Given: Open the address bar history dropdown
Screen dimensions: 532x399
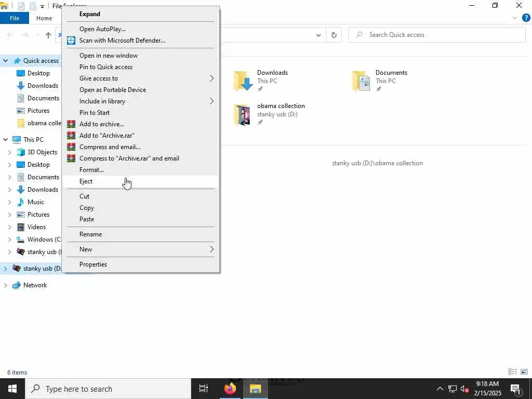Looking at the screenshot, I should click(x=318, y=35).
